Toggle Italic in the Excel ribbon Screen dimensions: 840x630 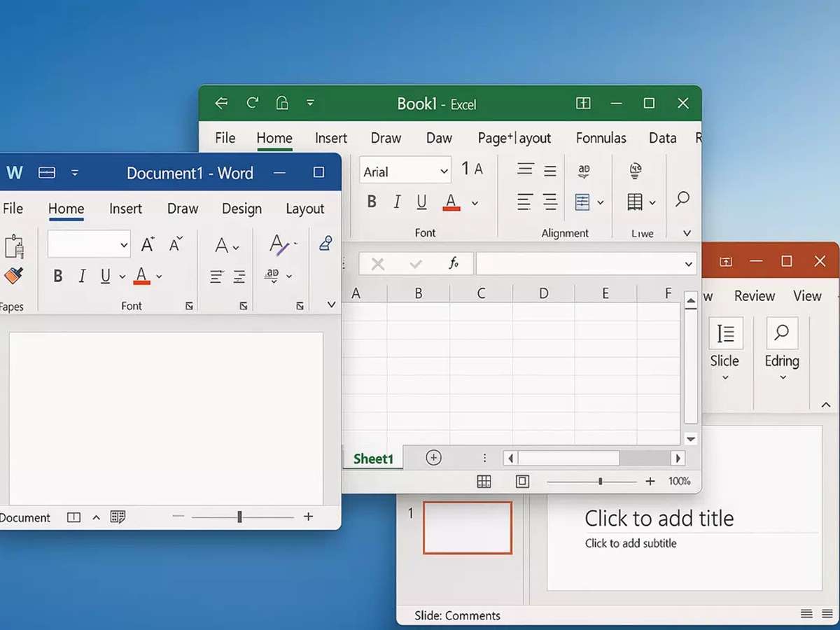(x=397, y=202)
